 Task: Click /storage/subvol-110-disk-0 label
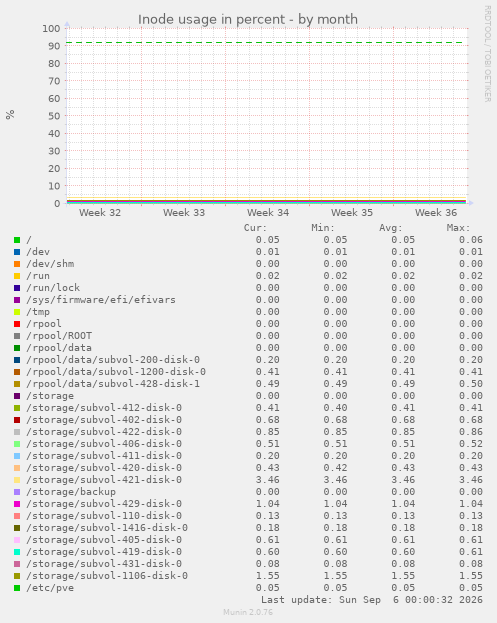[x=104, y=516]
